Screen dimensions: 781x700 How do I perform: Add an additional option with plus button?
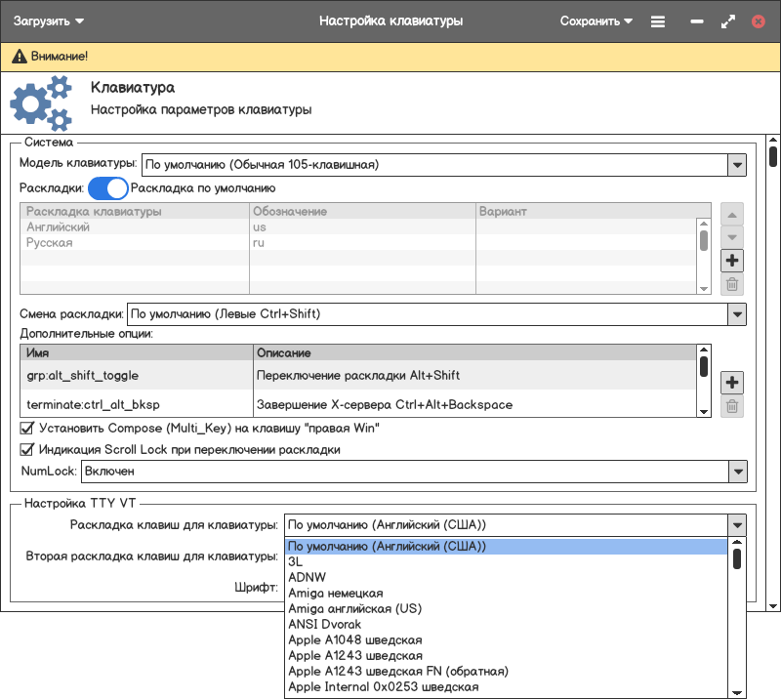click(732, 382)
